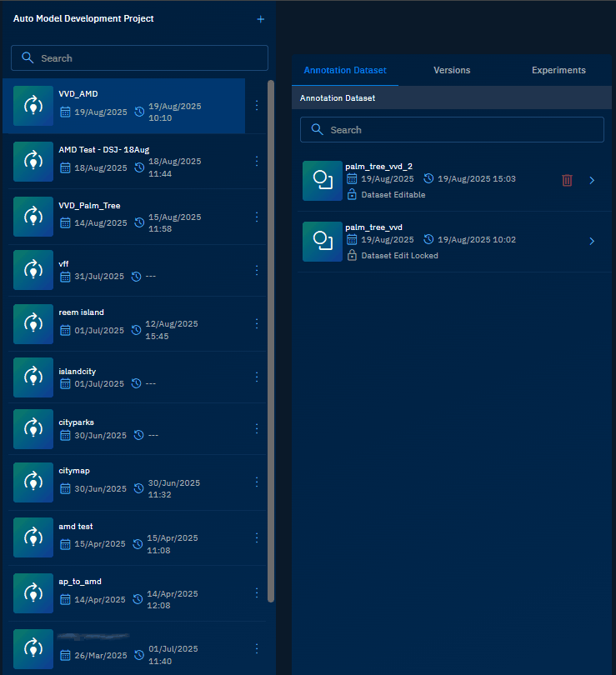
Task: Click the palm_tree_vvd dataset icon
Action: pyautogui.click(x=323, y=242)
